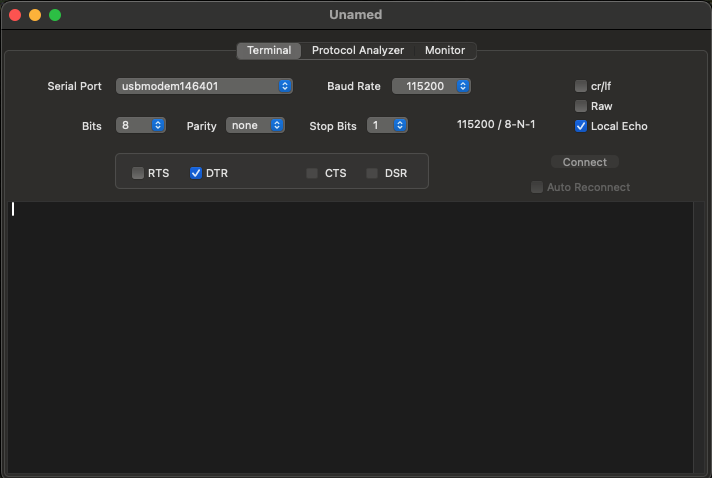Switch to the Monitor tab
Screen dimensions: 712x478
pos(445,50)
